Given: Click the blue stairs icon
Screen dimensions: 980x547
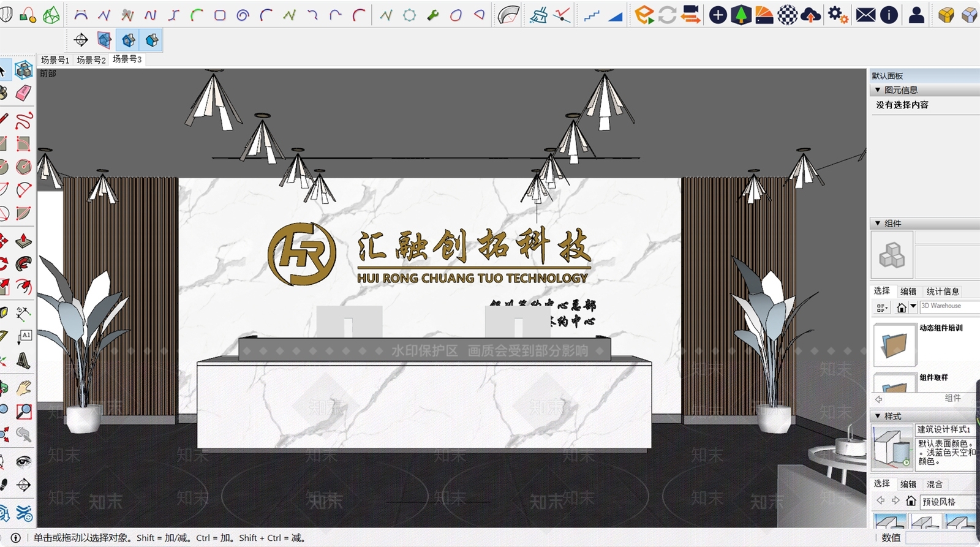Looking at the screenshot, I should 591,16.
